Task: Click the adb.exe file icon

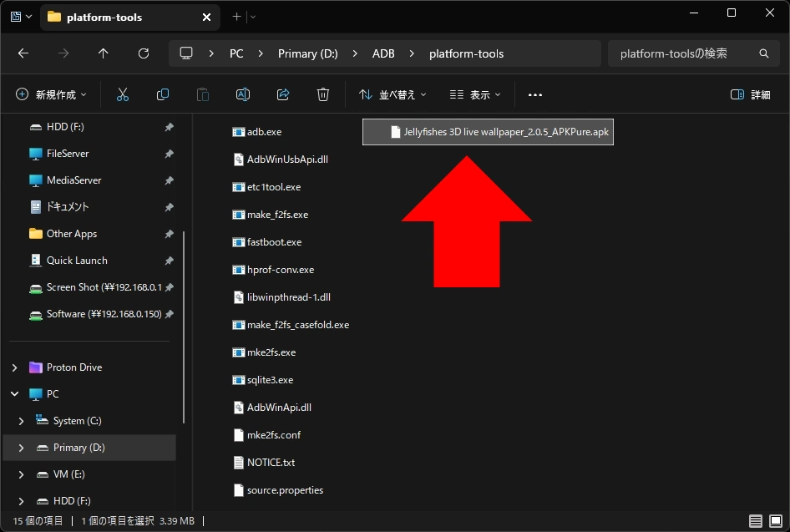Action: click(238, 132)
